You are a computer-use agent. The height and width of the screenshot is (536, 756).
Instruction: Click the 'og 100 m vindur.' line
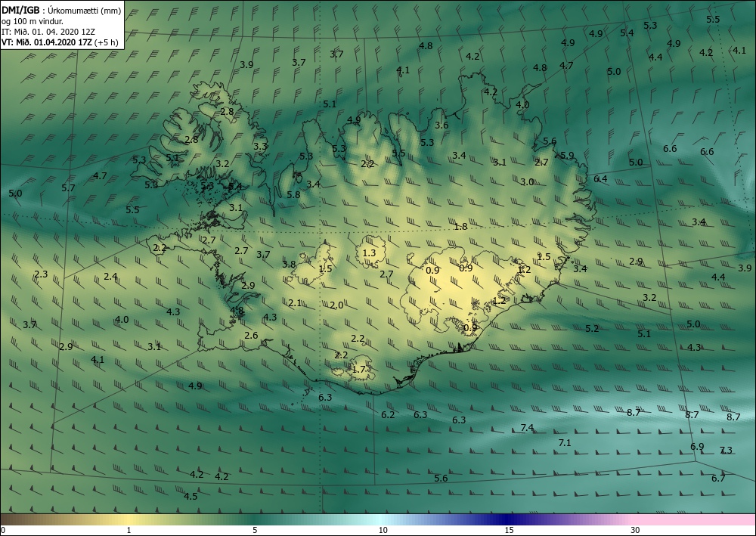[33, 21]
